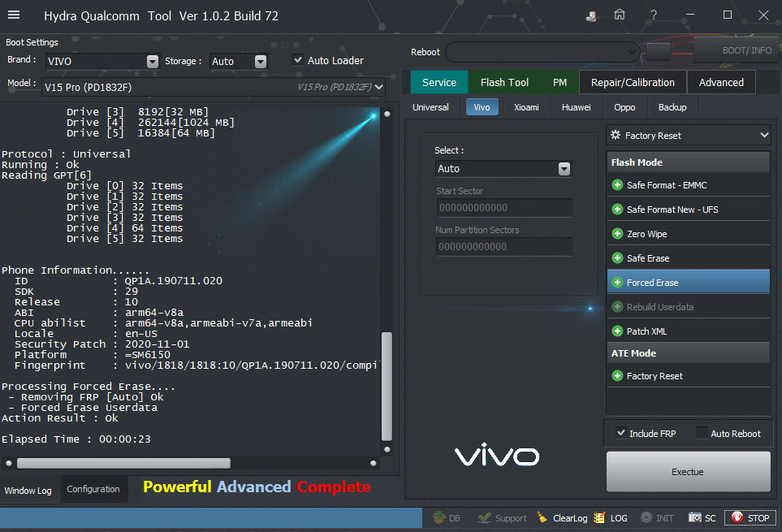Click the green plus icon beside Zero Wipe
The height and width of the screenshot is (532, 782).
pos(617,234)
